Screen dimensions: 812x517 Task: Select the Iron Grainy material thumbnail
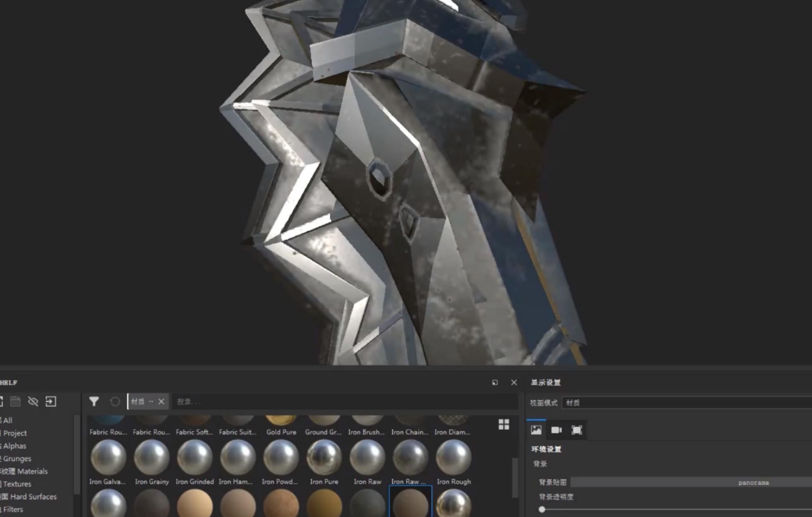pyautogui.click(x=152, y=457)
